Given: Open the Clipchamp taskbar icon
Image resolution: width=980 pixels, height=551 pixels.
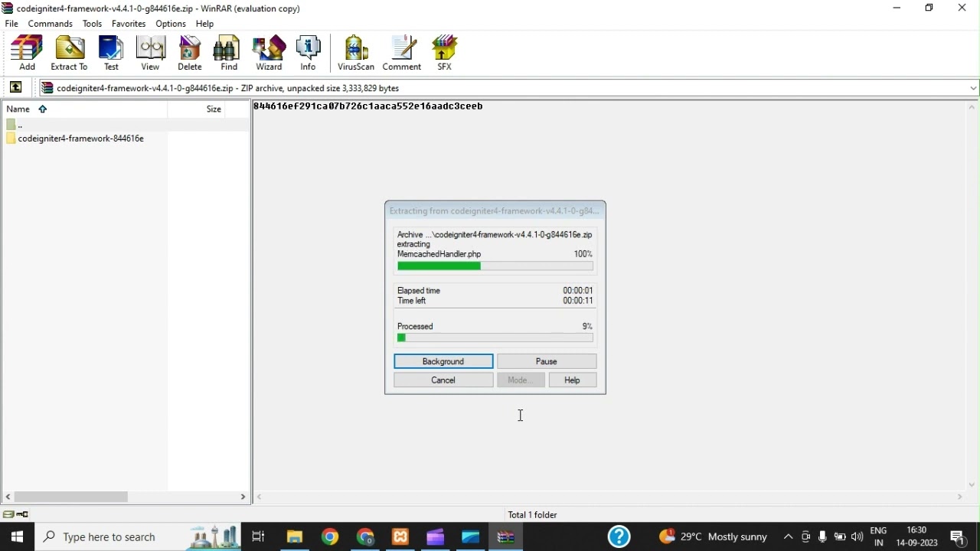Looking at the screenshot, I should click(436, 538).
